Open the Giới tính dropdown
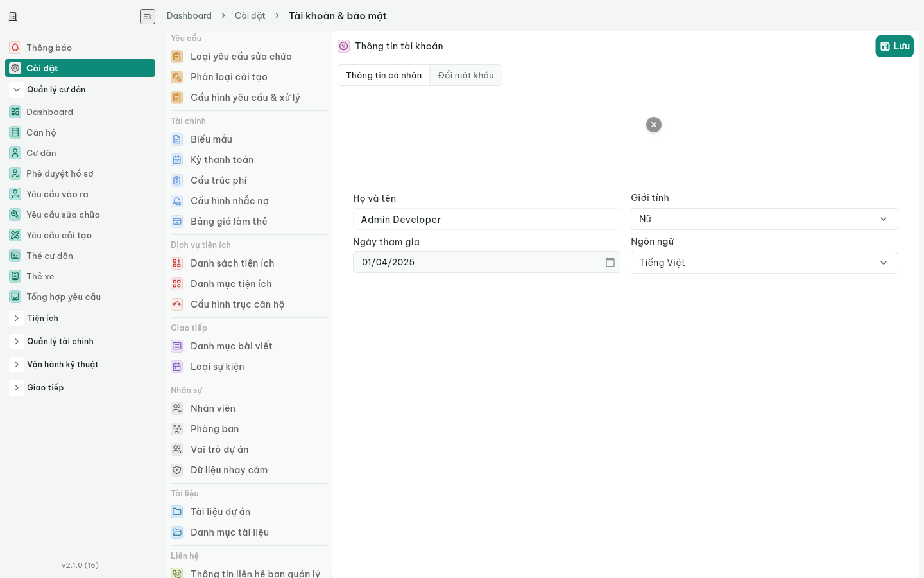The width and height of the screenshot is (924, 578). pos(764,219)
